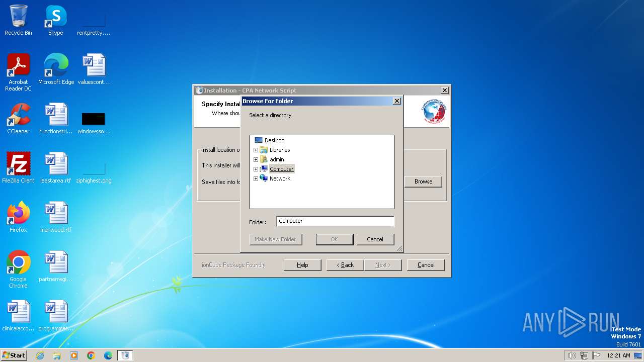Click the CPA Network Script globe logo

434,112
